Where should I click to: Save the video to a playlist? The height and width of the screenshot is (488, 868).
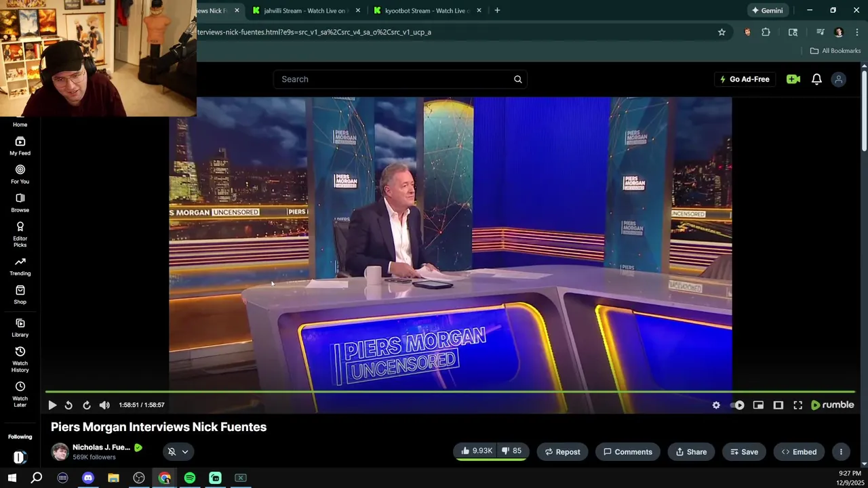[x=743, y=452]
